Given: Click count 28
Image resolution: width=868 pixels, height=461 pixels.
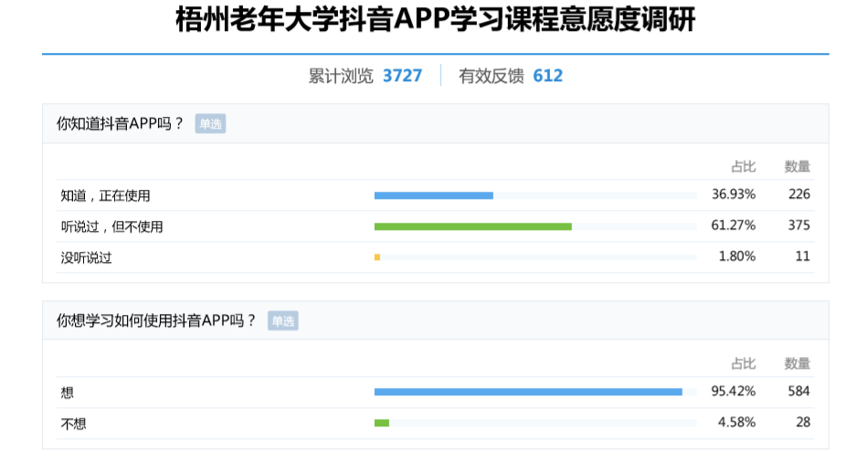Looking at the screenshot, I should click(803, 422).
